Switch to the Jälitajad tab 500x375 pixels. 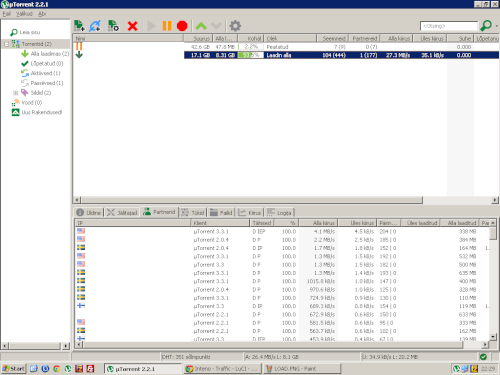pos(122,213)
